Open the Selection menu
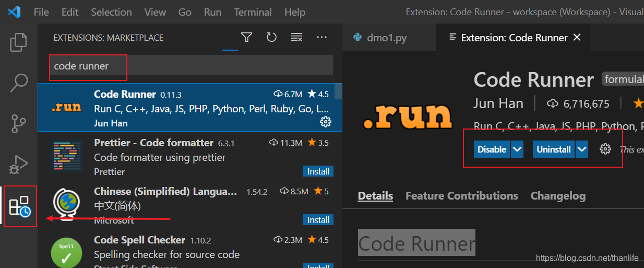Viewport: 644px width, 268px height. [111, 11]
